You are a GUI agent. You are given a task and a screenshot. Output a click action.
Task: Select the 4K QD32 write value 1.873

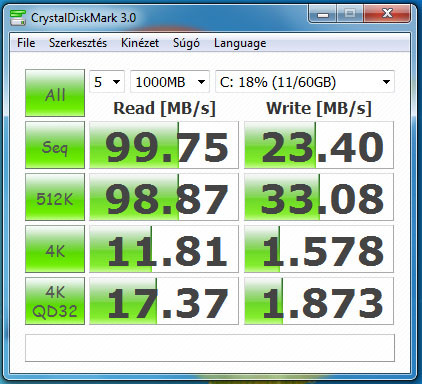(319, 301)
